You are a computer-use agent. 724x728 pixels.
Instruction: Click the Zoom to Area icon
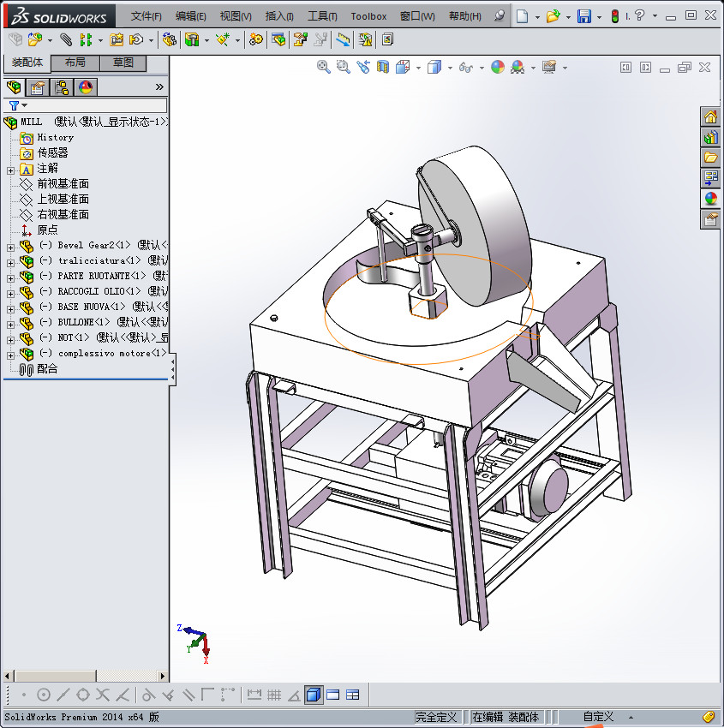click(x=344, y=67)
